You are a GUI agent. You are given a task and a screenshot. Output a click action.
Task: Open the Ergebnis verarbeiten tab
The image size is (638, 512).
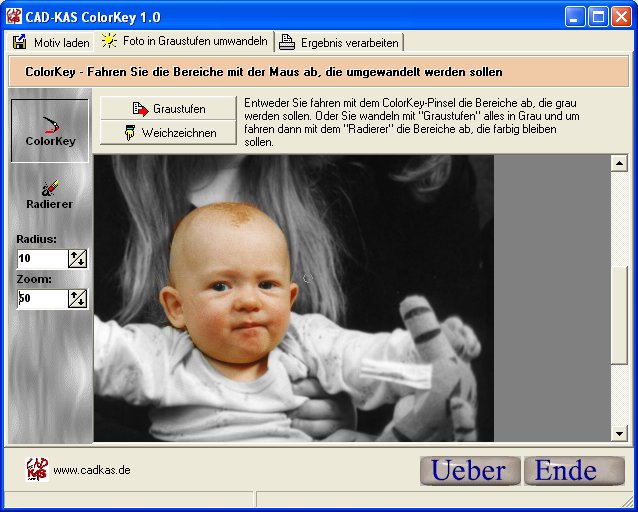pyautogui.click(x=340, y=42)
